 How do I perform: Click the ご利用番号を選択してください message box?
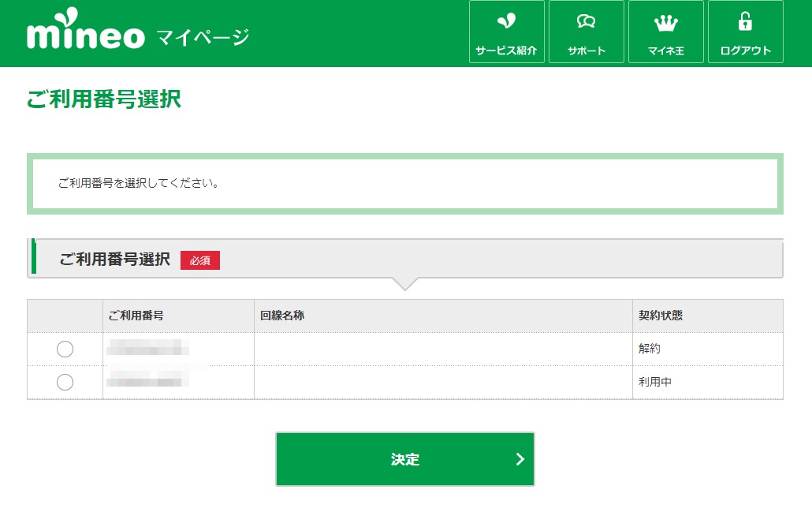(x=404, y=184)
